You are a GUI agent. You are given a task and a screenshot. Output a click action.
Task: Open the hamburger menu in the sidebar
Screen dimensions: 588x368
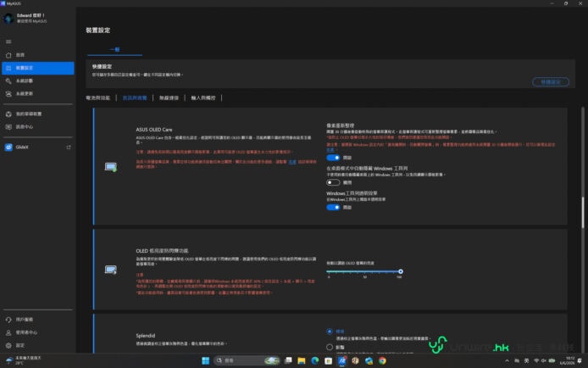pyautogui.click(x=8, y=42)
